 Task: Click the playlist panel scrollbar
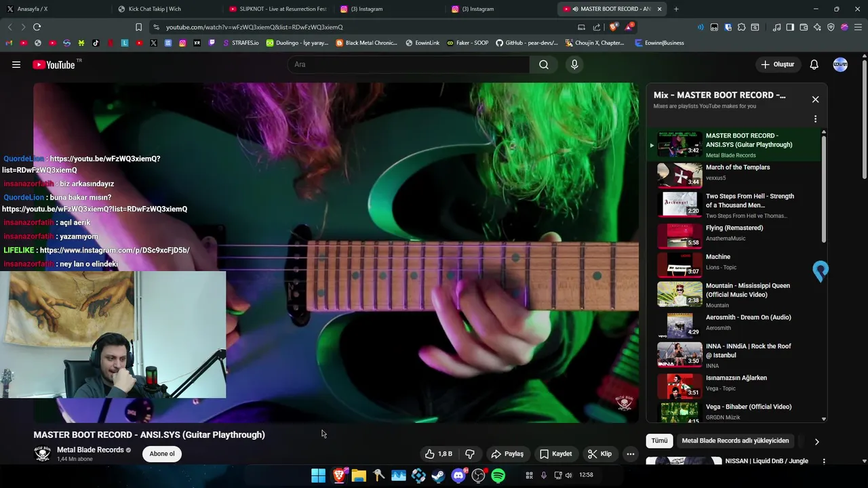click(x=824, y=188)
